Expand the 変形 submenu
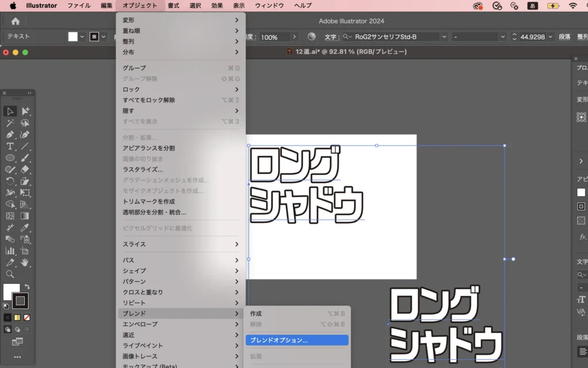Viewport: 588px width, 368px height. pos(180,20)
